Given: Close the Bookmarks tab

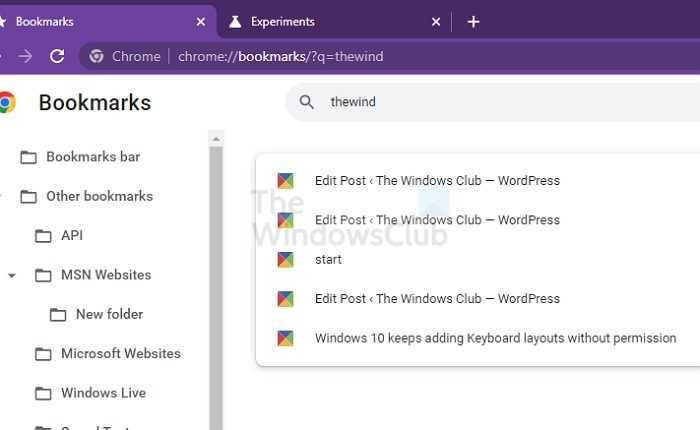Looking at the screenshot, I should coord(201,21).
